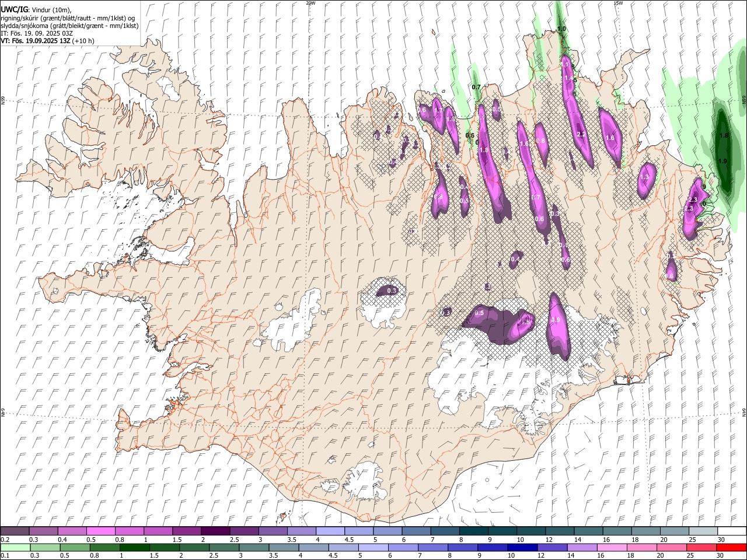This screenshot has height=560, width=747.
Task: Click the 'Vindur (10m)' label
Action: (51, 10)
